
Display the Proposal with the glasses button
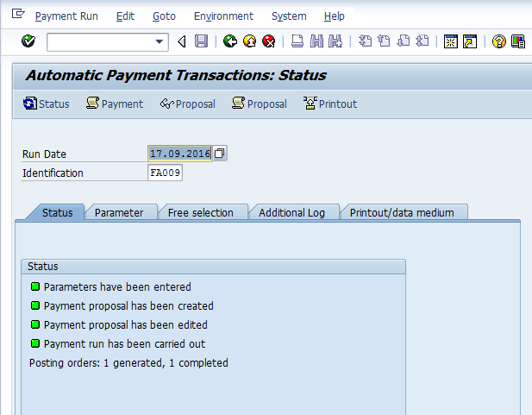click(x=188, y=104)
